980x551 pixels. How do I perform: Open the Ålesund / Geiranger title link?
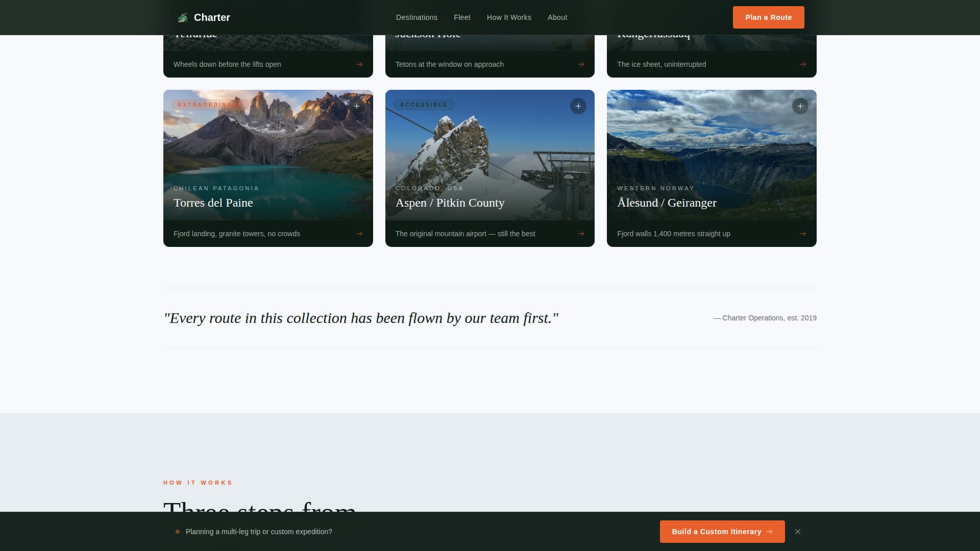[x=667, y=203]
